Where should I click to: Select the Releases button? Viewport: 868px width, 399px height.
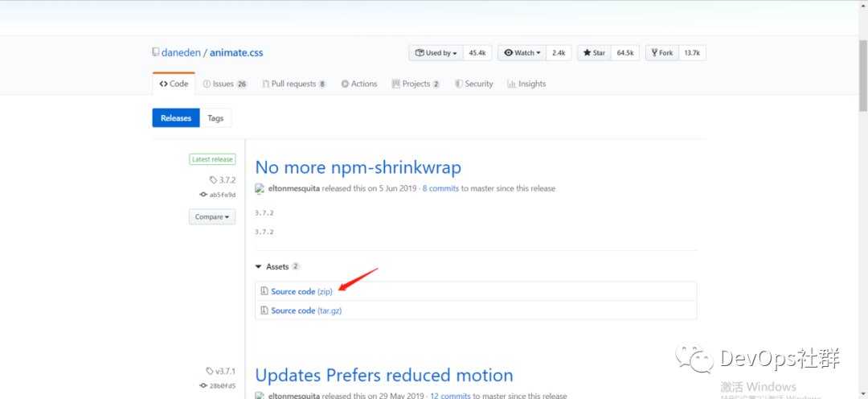(176, 118)
